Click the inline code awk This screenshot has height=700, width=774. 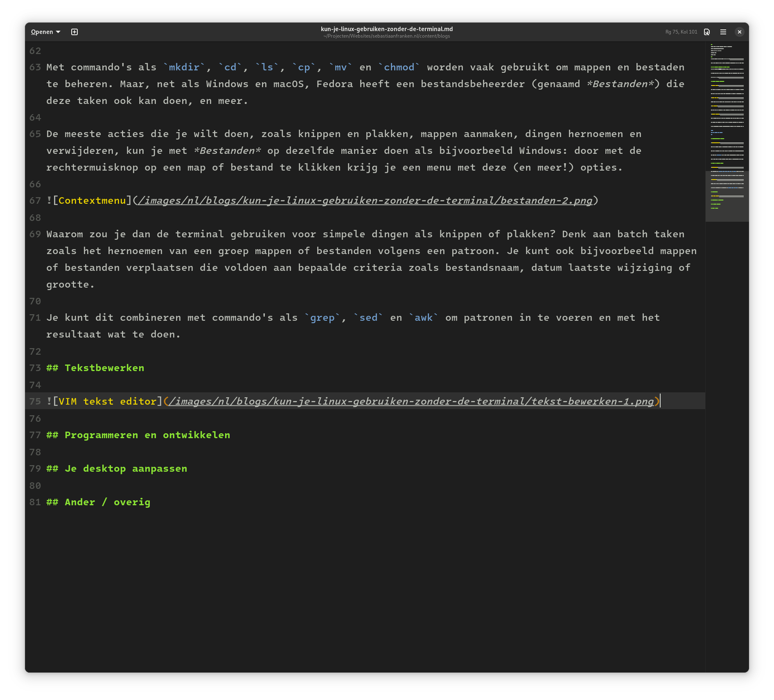(424, 317)
